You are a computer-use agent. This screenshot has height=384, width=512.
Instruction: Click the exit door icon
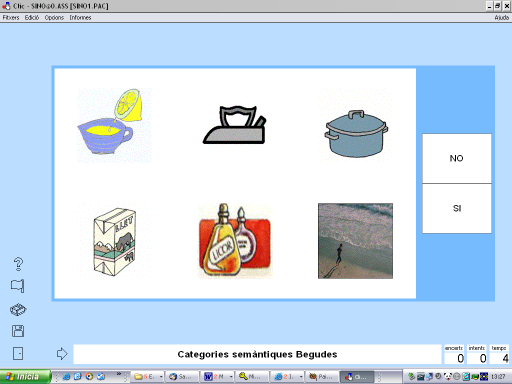point(18,353)
